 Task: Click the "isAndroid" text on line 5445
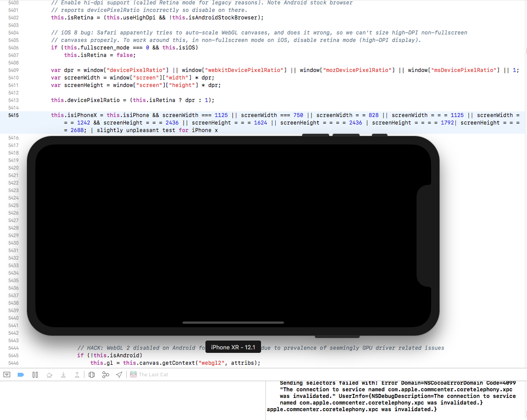tap(125, 356)
